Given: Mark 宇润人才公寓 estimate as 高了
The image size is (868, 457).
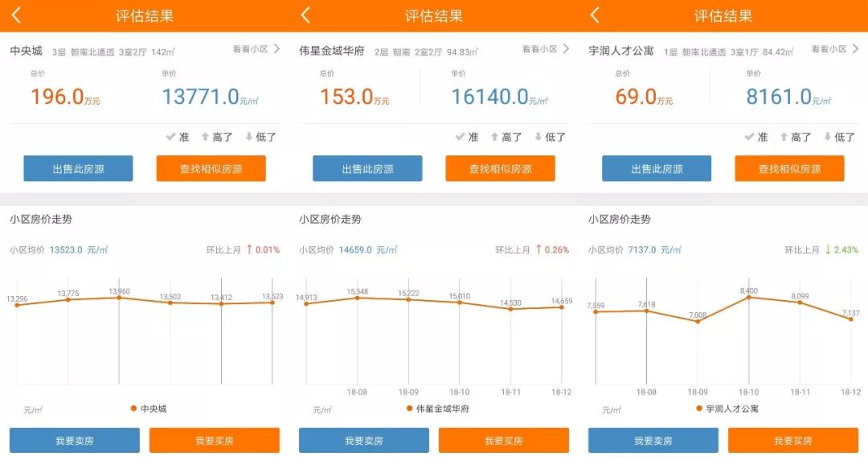Looking at the screenshot, I should point(796,137).
